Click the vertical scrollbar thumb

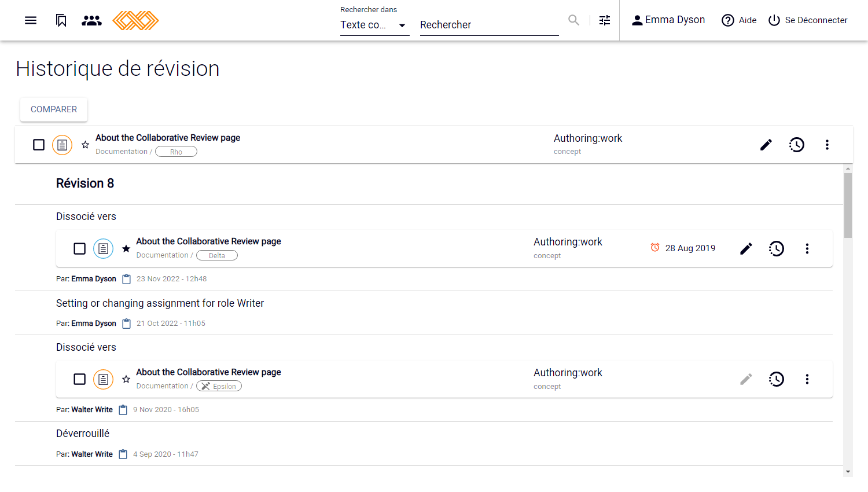(x=848, y=205)
